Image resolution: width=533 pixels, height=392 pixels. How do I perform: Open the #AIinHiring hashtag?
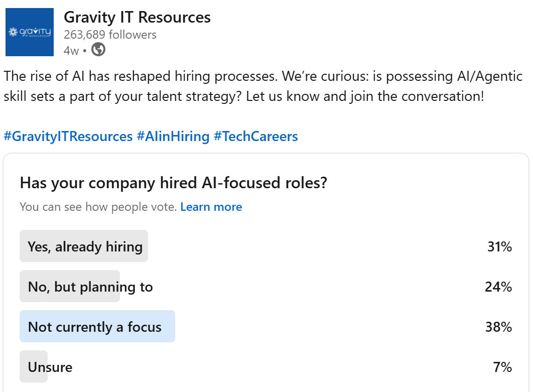tap(173, 136)
